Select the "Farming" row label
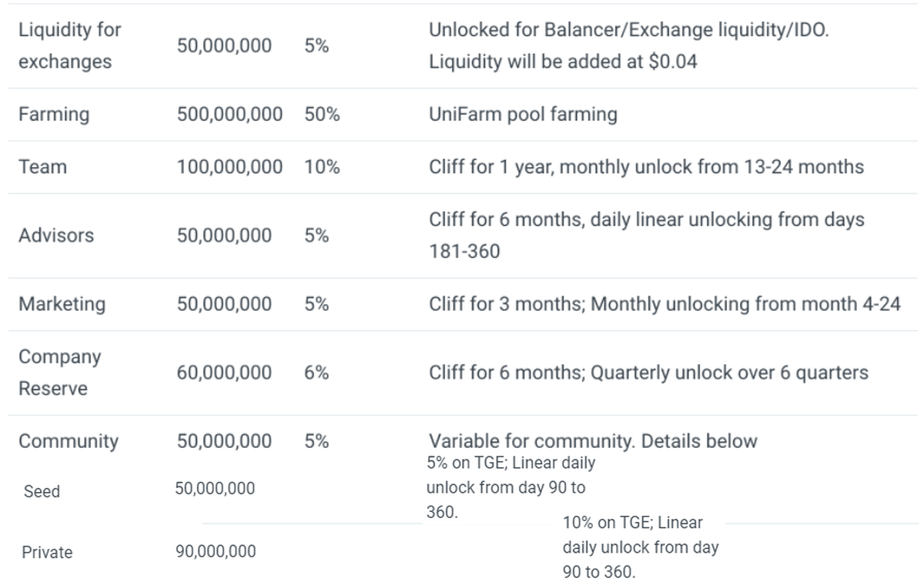This screenshot has width=924, height=585. (54, 115)
